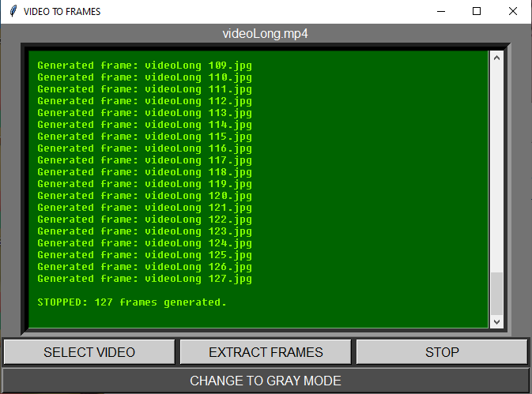
Task: Maximize the VIDEO TO FRAMES window
Action: [x=477, y=12]
